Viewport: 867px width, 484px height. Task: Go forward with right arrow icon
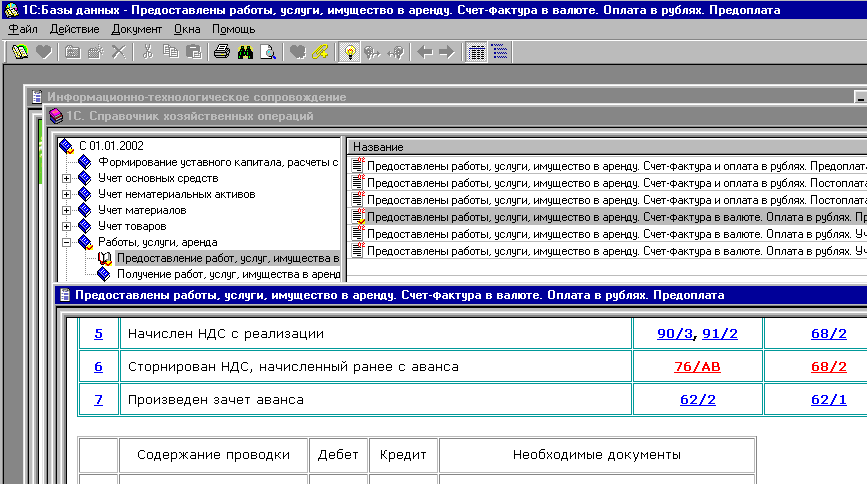pos(447,52)
